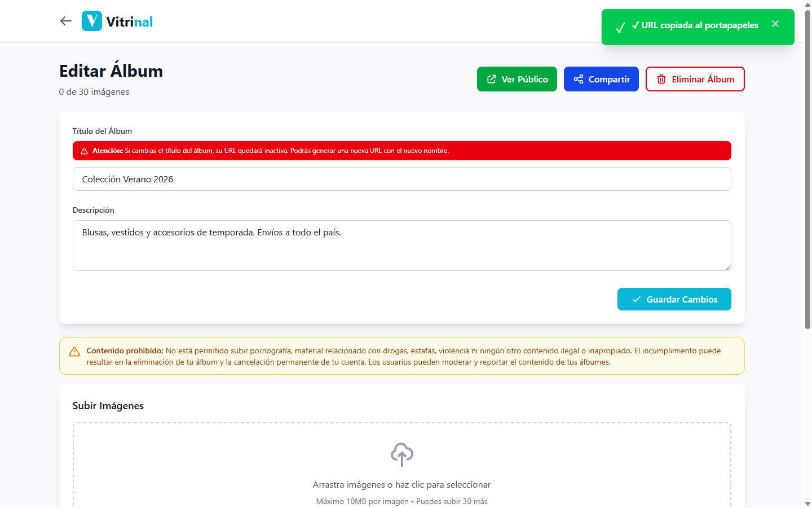Click the scrollbar down arrow

pyautogui.click(x=807, y=503)
